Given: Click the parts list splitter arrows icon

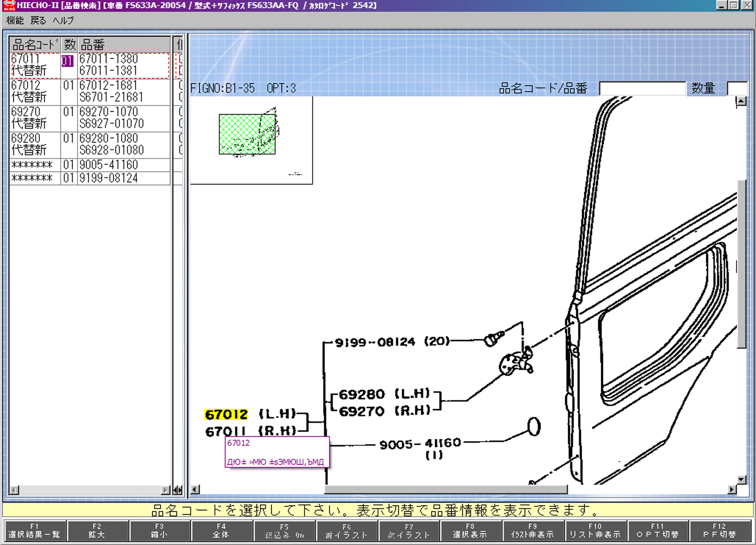Looking at the screenshot, I should click(178, 490).
